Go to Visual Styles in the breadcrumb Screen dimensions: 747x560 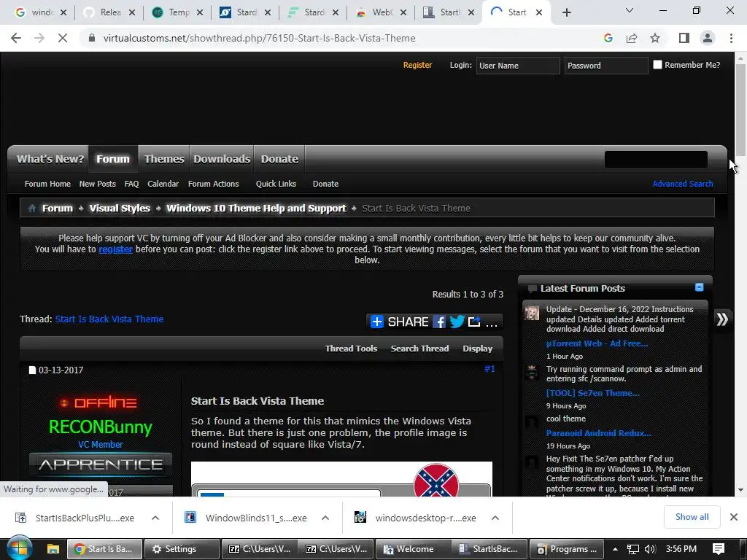point(120,208)
